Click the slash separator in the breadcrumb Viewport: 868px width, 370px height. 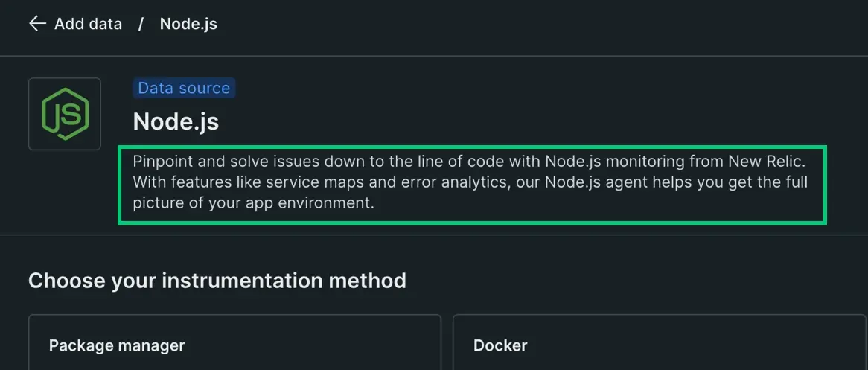141,24
